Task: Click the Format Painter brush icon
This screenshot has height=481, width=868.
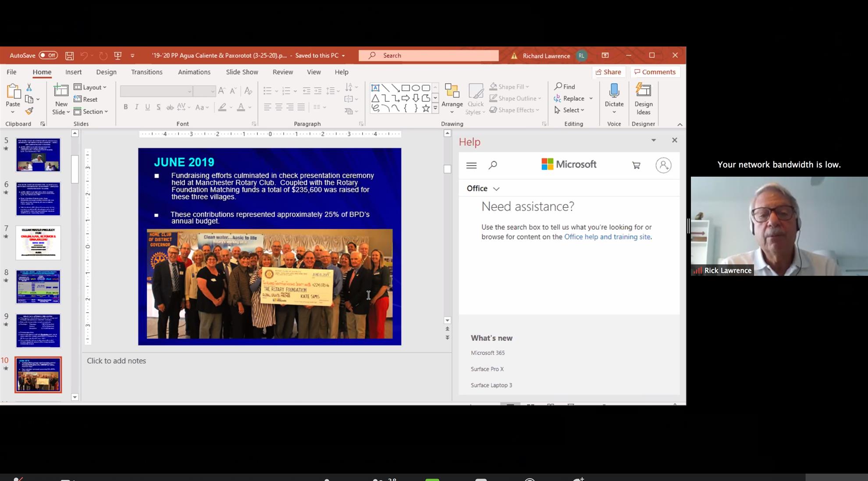Action: [29, 111]
